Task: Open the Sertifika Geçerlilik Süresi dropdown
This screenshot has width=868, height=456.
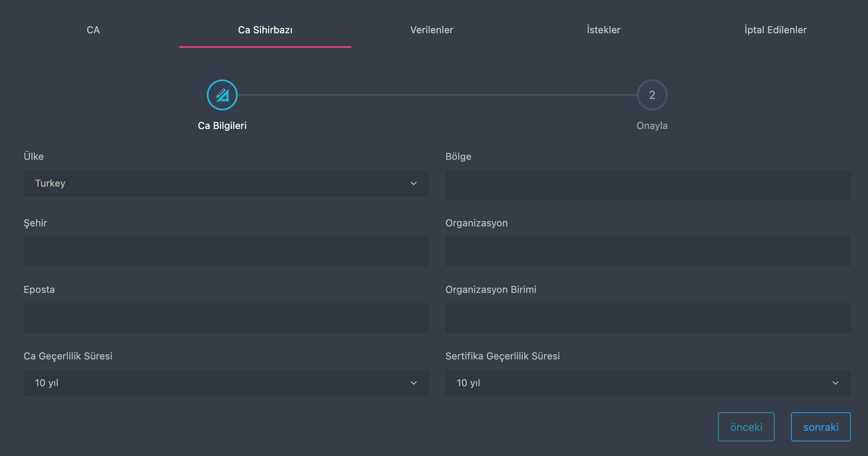Action: (x=647, y=383)
